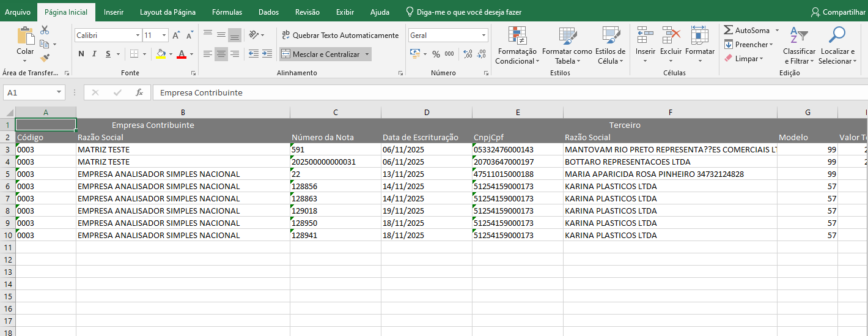The width and height of the screenshot is (868, 336).
Task: Click the increase indent icon
Action: pyautogui.click(x=267, y=54)
